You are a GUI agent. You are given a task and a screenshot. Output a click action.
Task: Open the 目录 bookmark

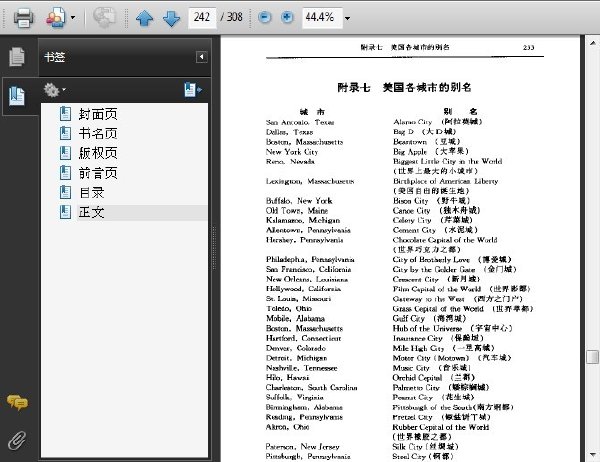pyautogui.click(x=91, y=193)
